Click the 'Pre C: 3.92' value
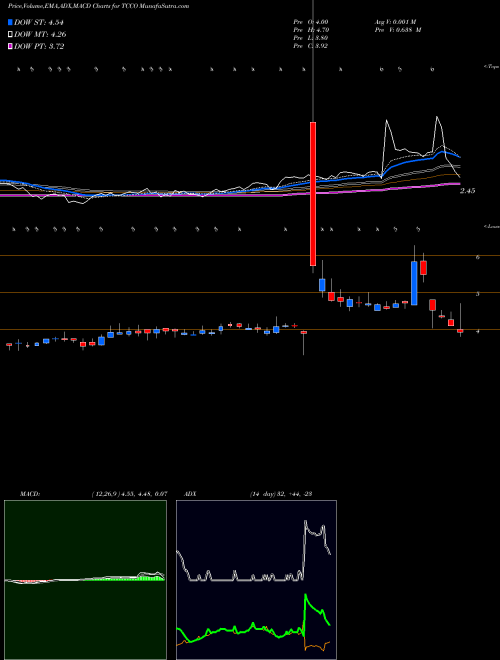 [x=311, y=46]
